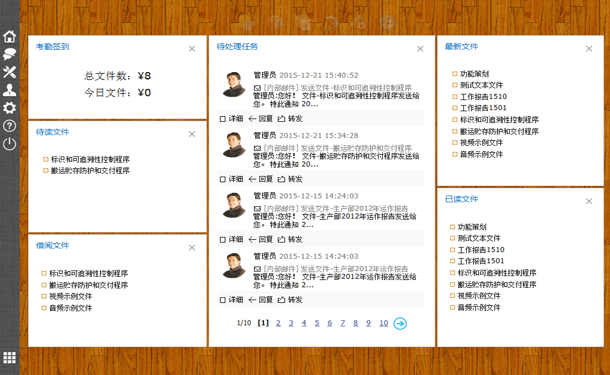This screenshot has height=375, width=610.
Task: Go to page 6 of tasks
Action: click(330, 323)
